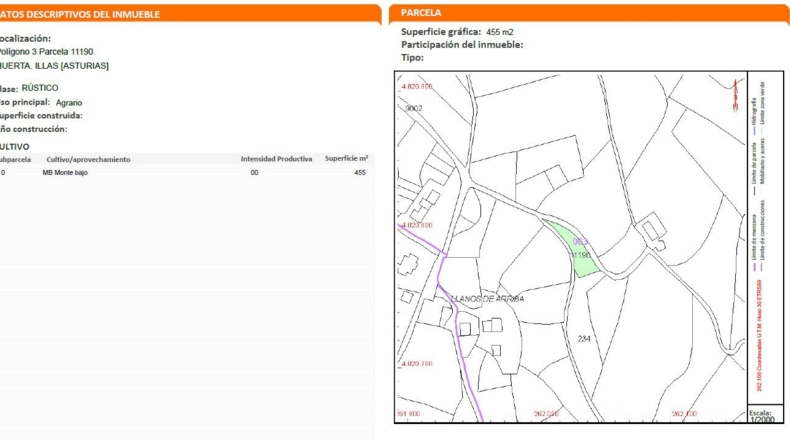Select the green highlighted parcel 11190
The width and height of the screenshot is (790, 440).
tap(574, 249)
